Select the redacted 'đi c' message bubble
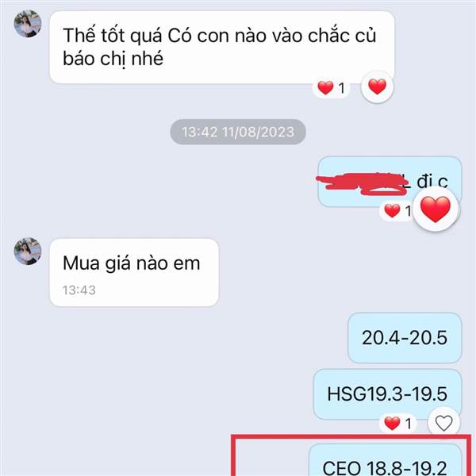The width and height of the screenshot is (476, 476). click(390, 182)
